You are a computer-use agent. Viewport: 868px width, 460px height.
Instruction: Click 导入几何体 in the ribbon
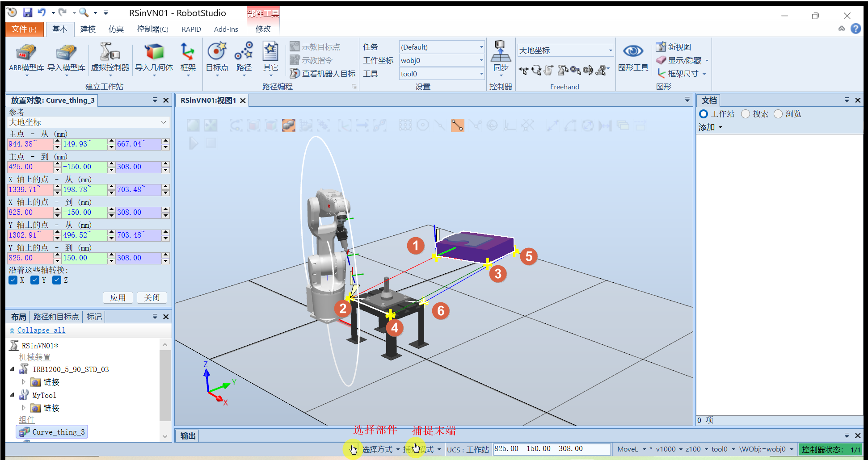click(x=154, y=59)
